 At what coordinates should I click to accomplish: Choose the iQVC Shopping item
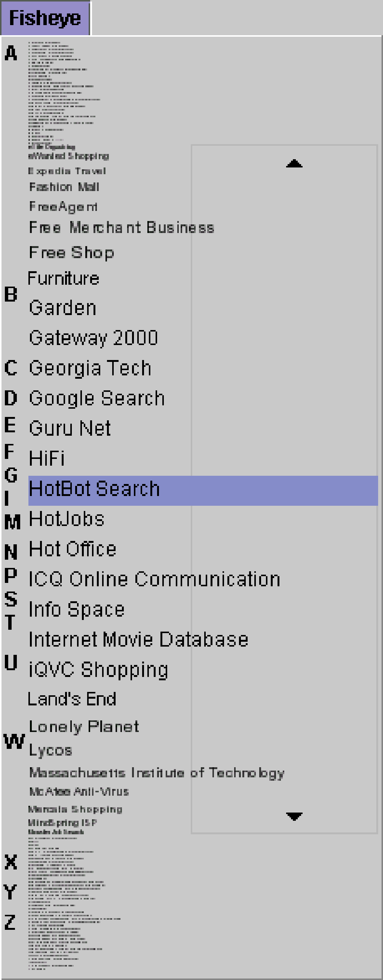[98, 669]
